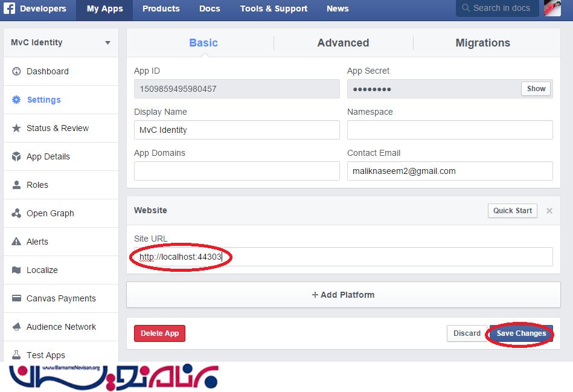Open the Docs menu
The height and width of the screenshot is (392, 573).
210,9
